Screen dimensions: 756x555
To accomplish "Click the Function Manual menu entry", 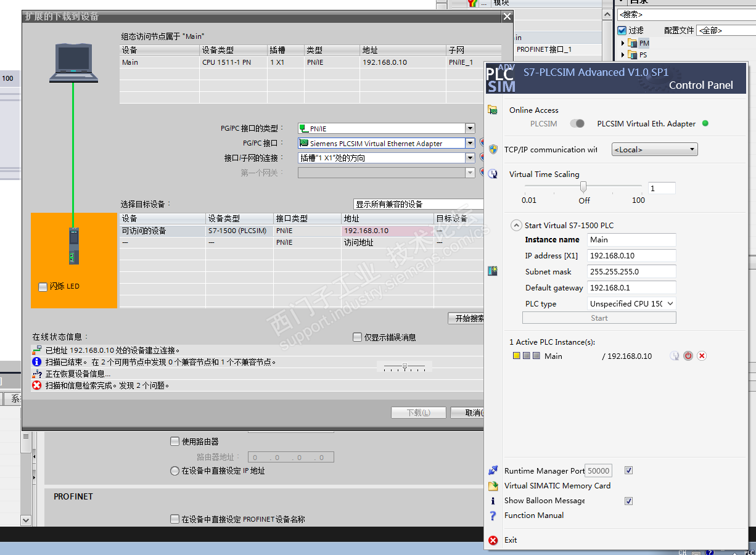I will point(534,516).
